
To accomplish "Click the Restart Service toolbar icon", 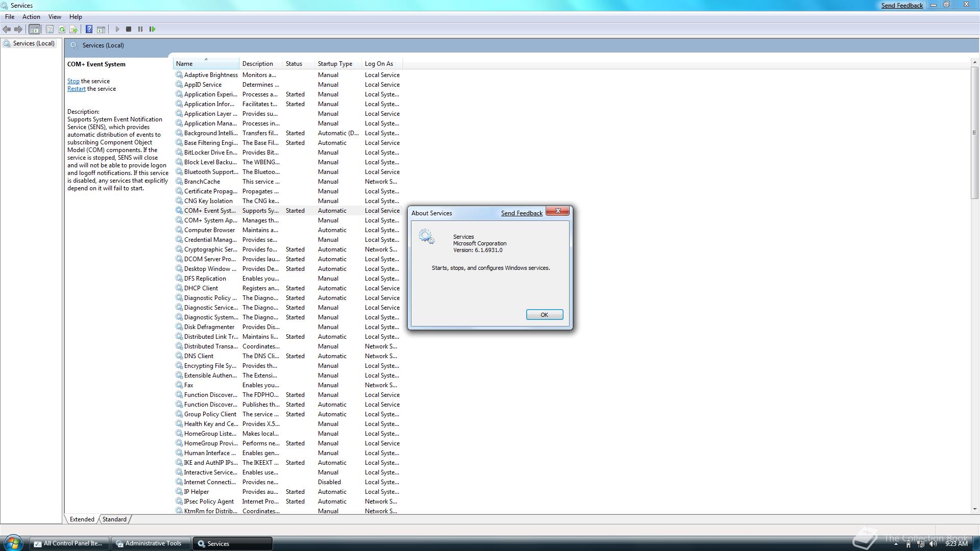I will (x=152, y=29).
